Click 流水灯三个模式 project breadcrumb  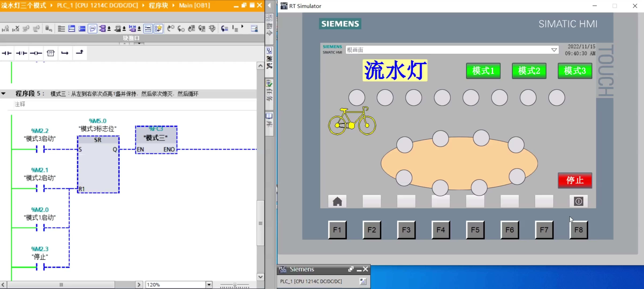click(24, 5)
